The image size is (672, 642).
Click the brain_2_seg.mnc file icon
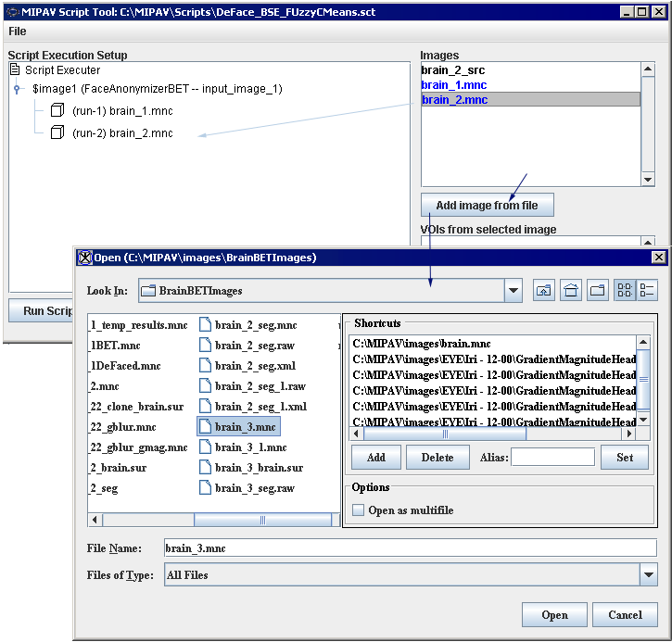205,325
